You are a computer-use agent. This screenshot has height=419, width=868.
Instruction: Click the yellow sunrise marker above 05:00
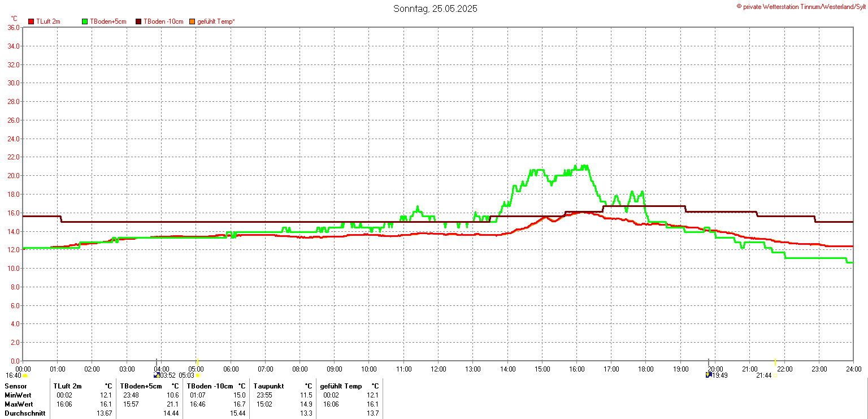197,362
